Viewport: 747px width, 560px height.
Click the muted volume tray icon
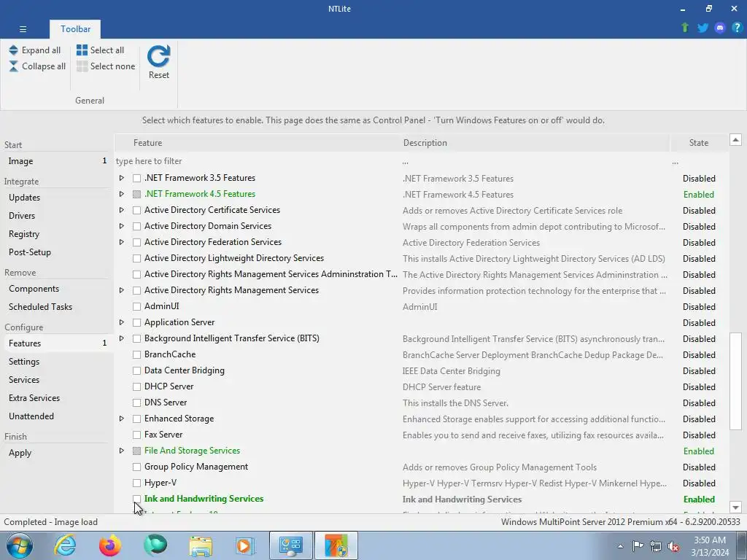(673, 546)
